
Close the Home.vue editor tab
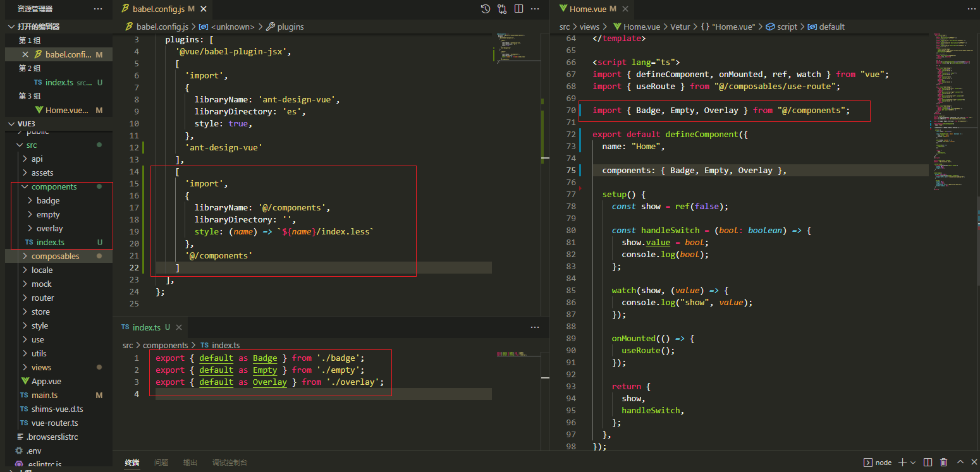coord(625,9)
